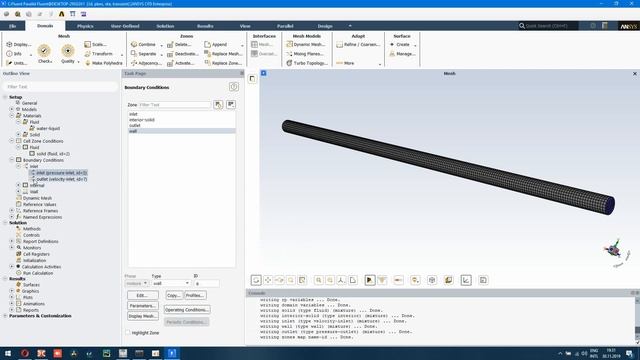This screenshot has height=360, width=640.
Task: Click the Append option
Action: click(216, 44)
